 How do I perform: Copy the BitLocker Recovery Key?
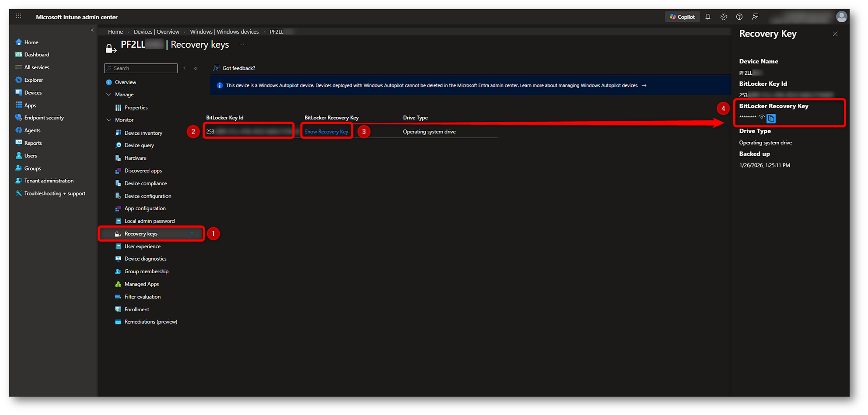[x=771, y=119]
